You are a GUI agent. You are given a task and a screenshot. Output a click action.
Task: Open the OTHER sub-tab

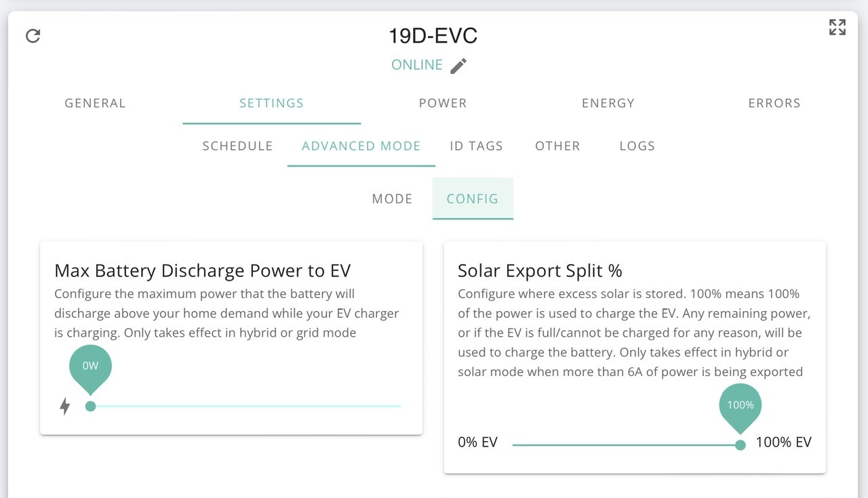(x=557, y=146)
